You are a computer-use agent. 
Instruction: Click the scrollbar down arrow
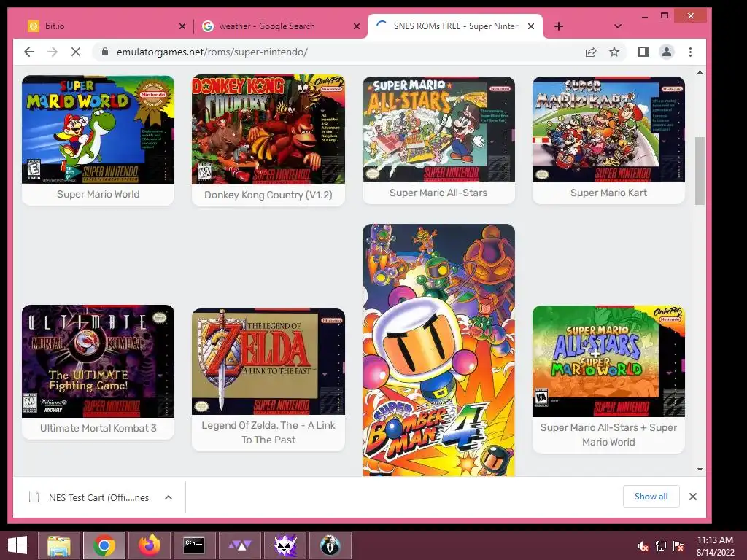[x=700, y=470]
